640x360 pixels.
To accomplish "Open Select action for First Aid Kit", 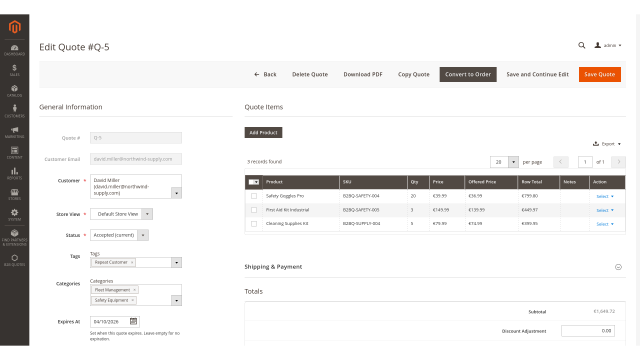I will pos(605,211).
